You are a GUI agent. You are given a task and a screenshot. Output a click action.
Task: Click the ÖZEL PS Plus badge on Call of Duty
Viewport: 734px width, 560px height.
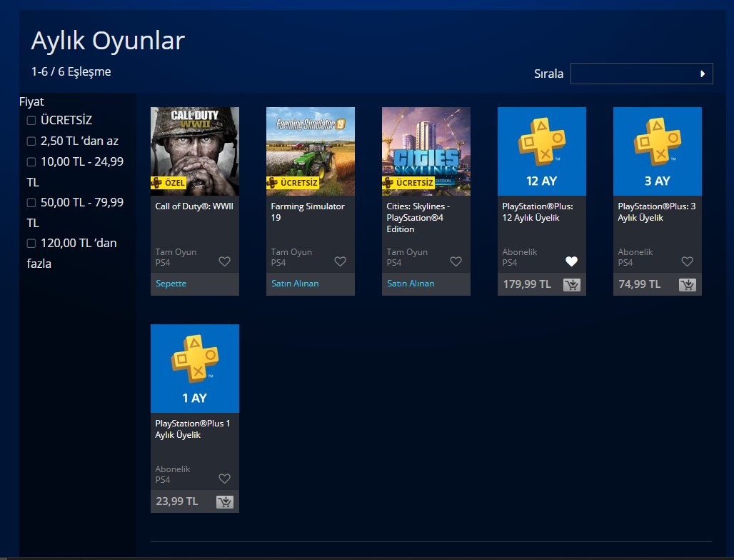coord(169,183)
